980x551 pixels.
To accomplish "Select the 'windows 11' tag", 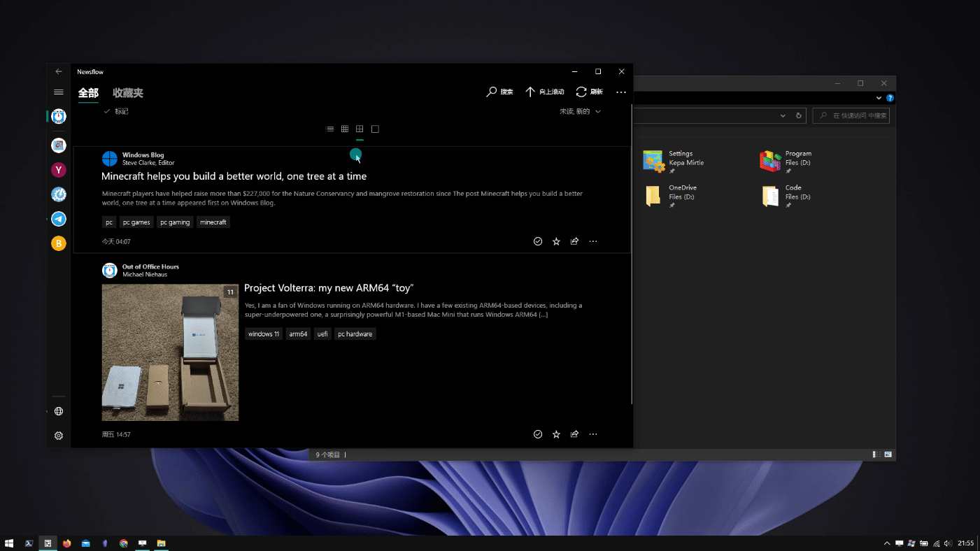I will (264, 334).
